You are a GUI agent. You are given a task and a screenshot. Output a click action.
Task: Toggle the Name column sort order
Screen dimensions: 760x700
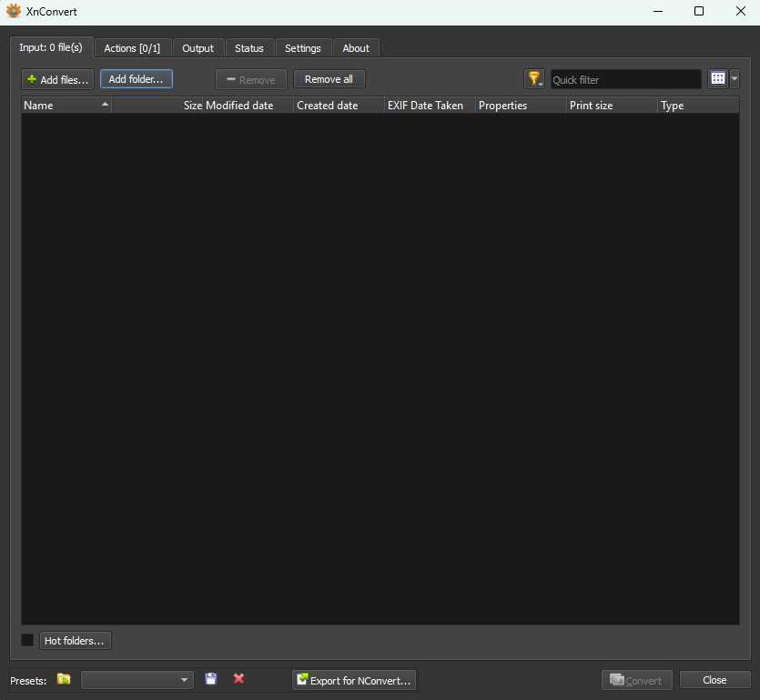click(x=64, y=105)
